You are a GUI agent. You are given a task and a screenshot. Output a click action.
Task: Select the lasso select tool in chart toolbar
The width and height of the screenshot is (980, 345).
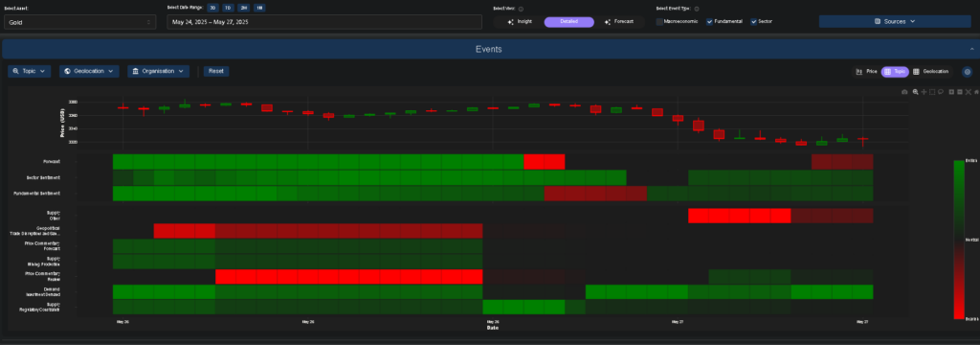pos(941,92)
